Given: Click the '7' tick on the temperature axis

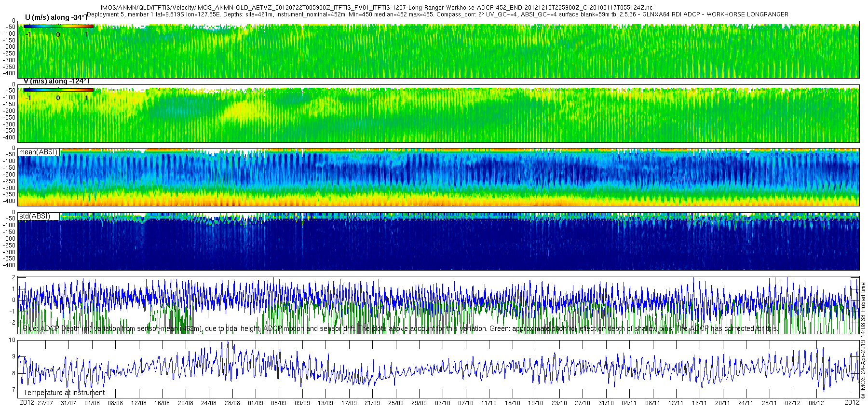Looking at the screenshot, I should pyautogui.click(x=14, y=390).
